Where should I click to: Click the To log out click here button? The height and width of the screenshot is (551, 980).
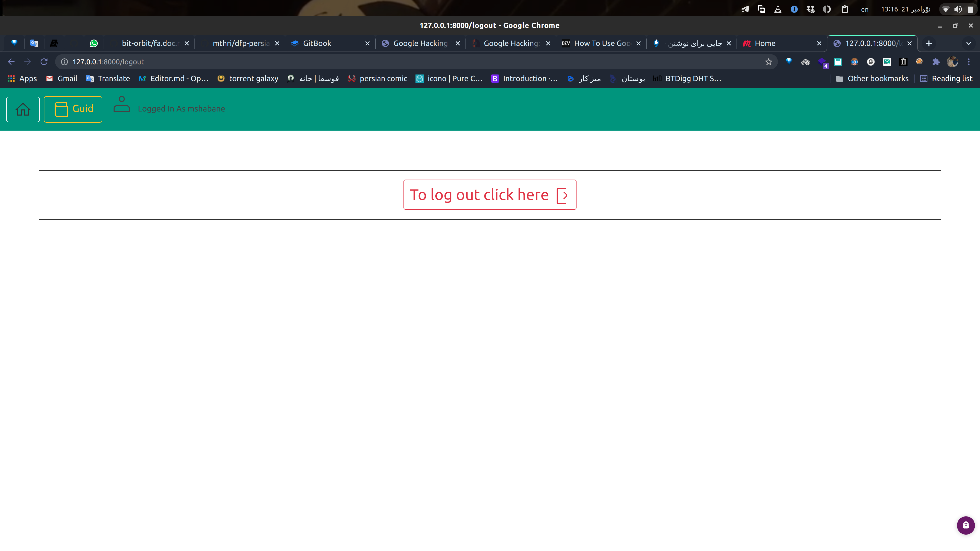click(x=490, y=194)
